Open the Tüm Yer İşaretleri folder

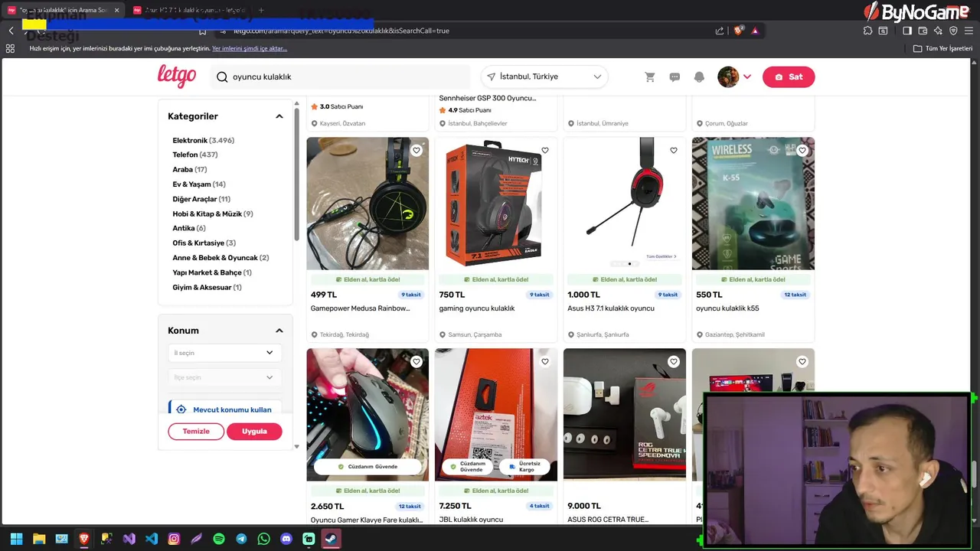(943, 48)
